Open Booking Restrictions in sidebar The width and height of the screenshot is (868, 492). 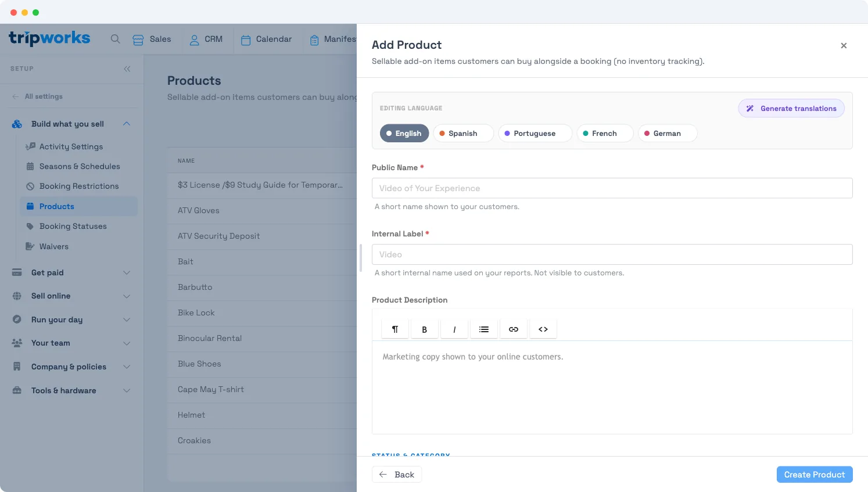coord(78,186)
